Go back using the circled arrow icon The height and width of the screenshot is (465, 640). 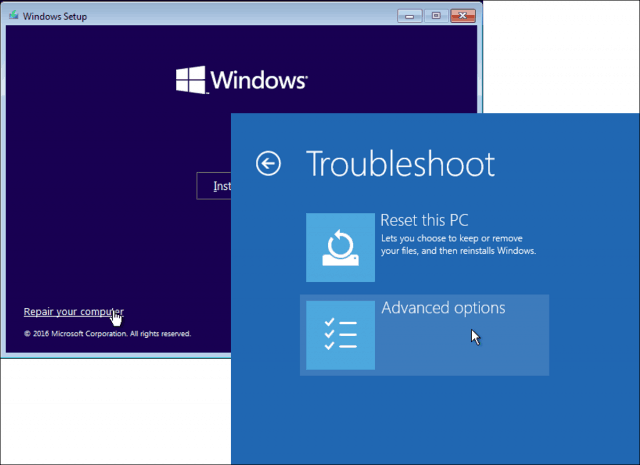268,164
